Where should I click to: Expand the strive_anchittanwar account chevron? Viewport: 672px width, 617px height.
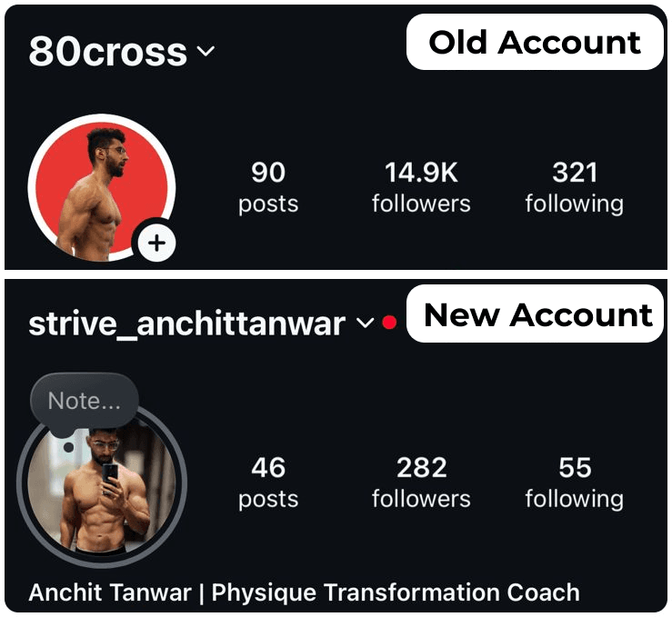click(x=364, y=323)
